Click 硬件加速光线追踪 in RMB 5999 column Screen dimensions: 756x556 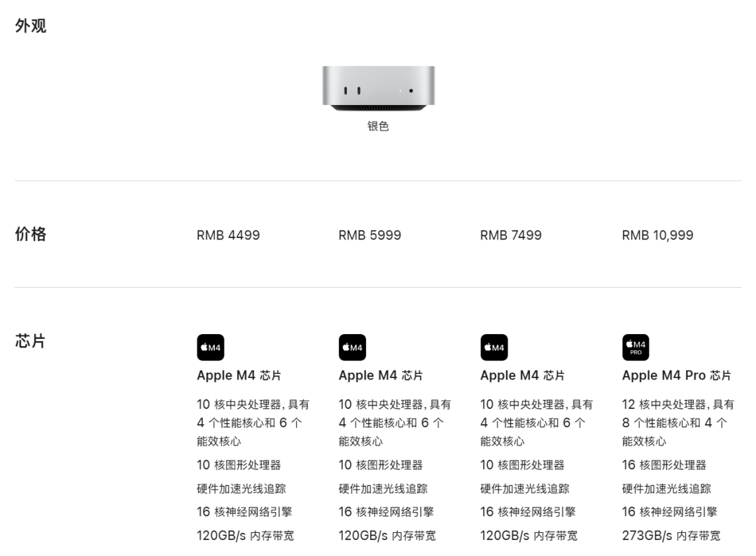[x=383, y=489]
